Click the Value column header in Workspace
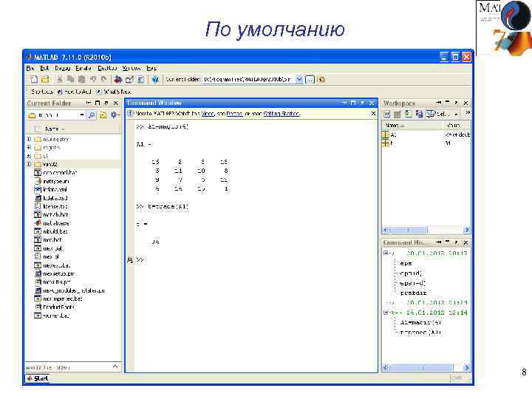Image resolution: width=532 pixels, height=399 pixels. (457, 126)
